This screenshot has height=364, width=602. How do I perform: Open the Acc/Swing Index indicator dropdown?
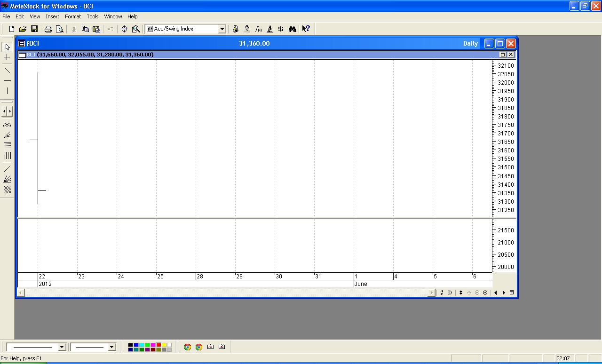222,29
